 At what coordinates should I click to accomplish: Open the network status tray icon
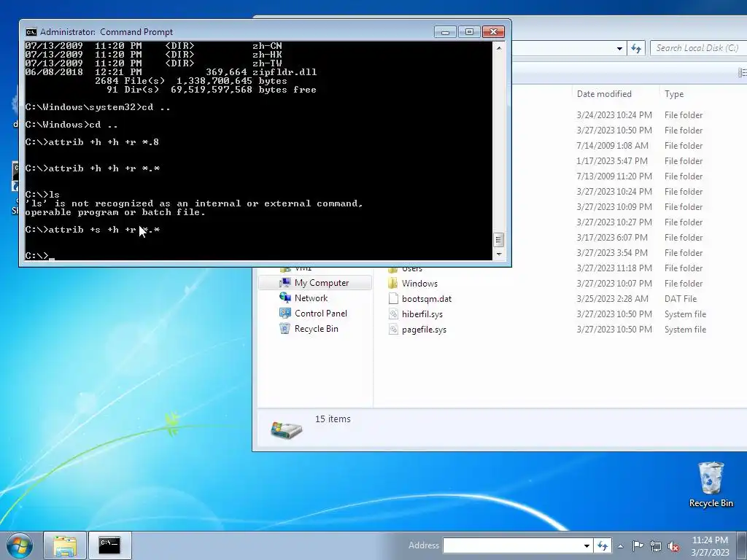click(x=656, y=545)
